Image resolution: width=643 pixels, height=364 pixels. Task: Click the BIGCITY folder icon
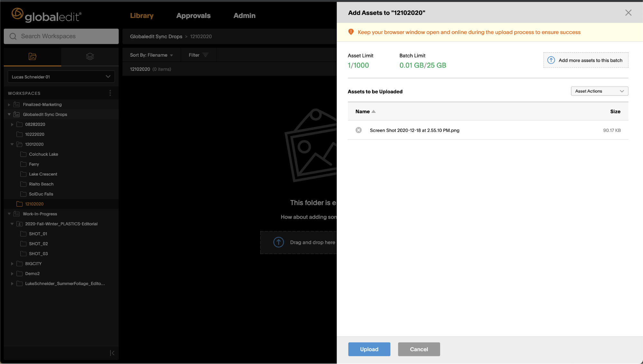19,264
